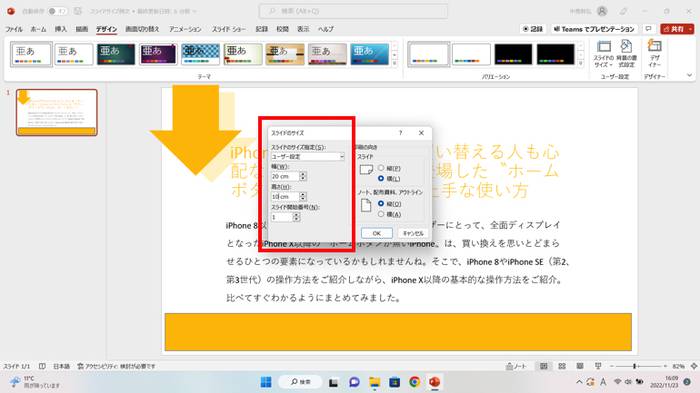Click the zoom in plus button
The width and height of the screenshot is (700, 393).
tap(665, 366)
